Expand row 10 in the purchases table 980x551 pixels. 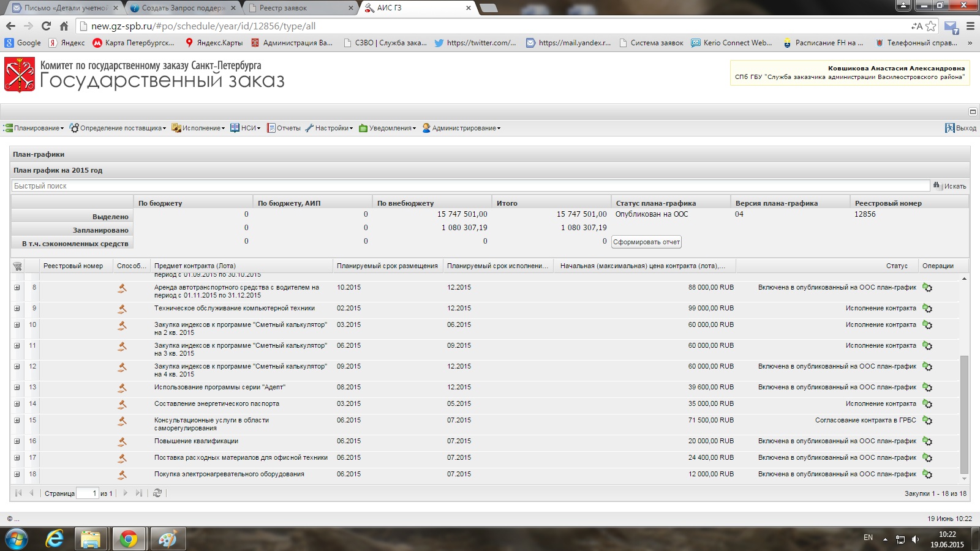(17, 325)
